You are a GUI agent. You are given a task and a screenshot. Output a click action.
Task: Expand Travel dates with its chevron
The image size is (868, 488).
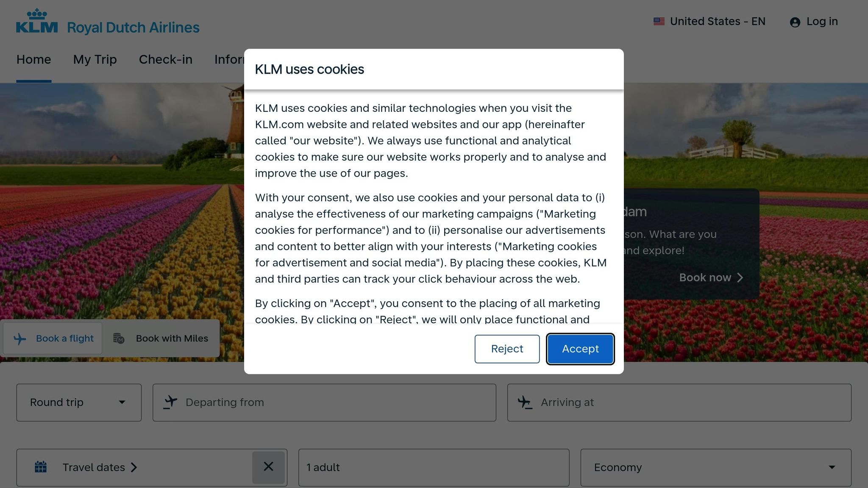coord(134,467)
